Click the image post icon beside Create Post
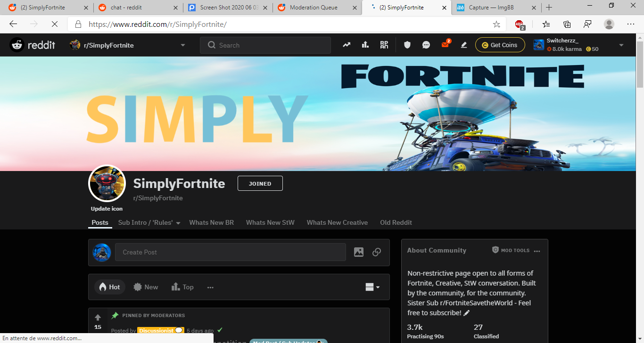This screenshot has width=644, height=343. click(359, 252)
